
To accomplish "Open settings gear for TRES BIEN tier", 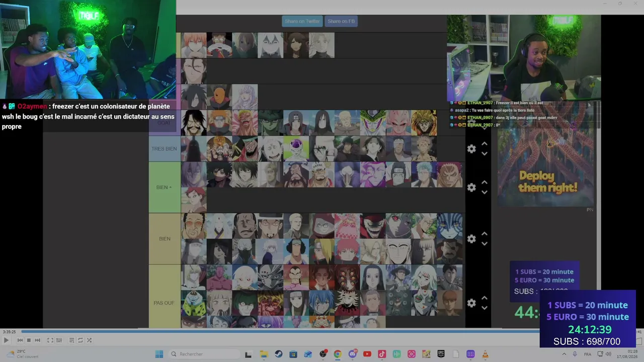I will (471, 149).
